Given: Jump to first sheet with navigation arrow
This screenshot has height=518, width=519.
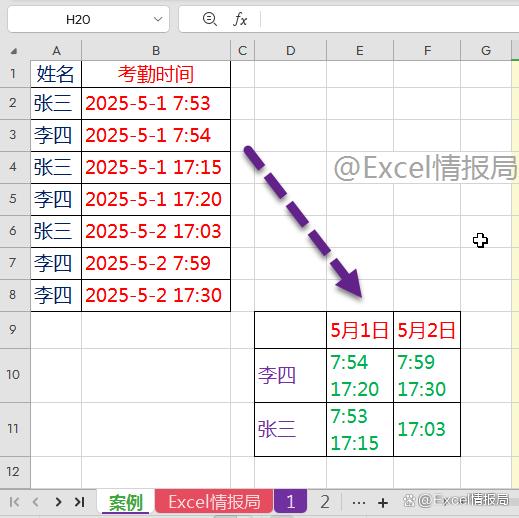Looking at the screenshot, I should (14, 502).
